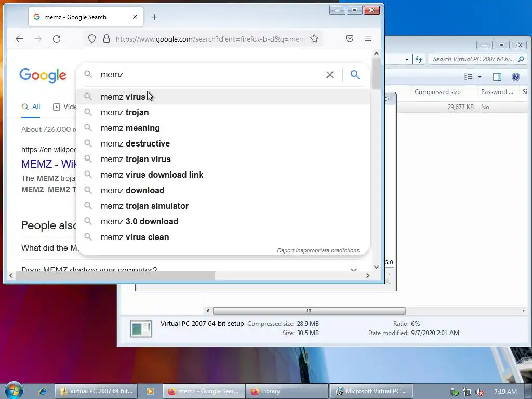Sort by Password column header
Screen dimensions: 532x399
pos(497,92)
